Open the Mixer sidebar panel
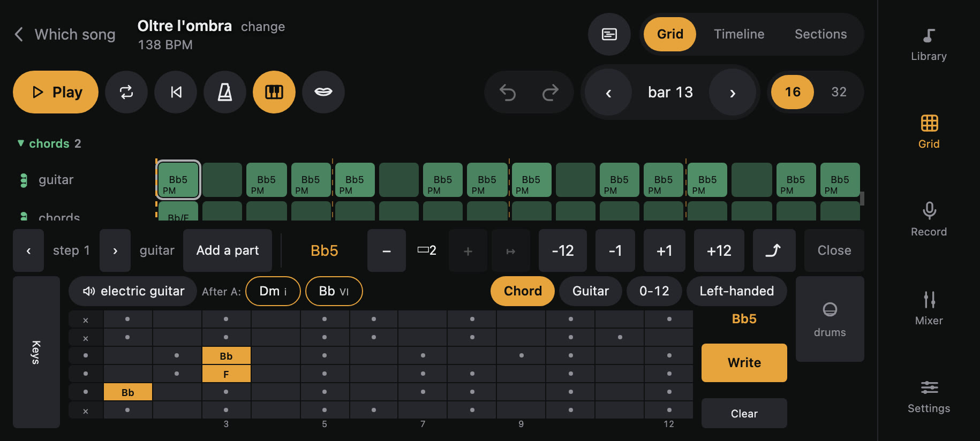 [929, 308]
